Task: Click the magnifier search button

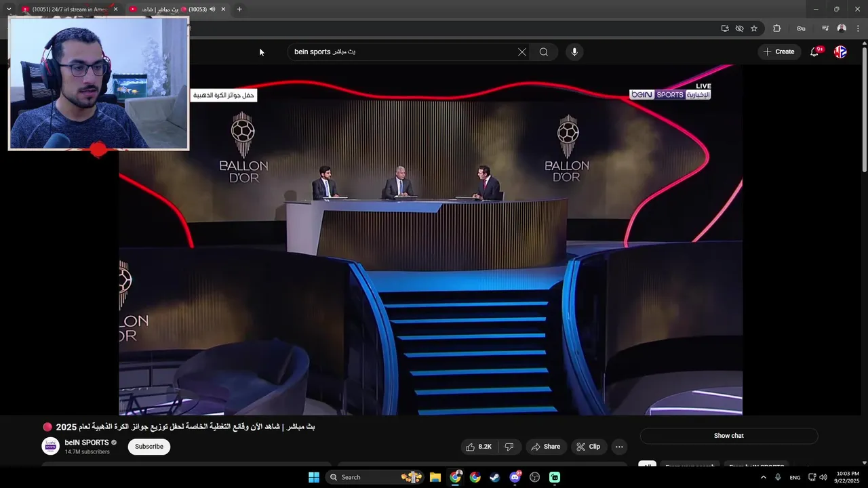Action: [x=544, y=52]
